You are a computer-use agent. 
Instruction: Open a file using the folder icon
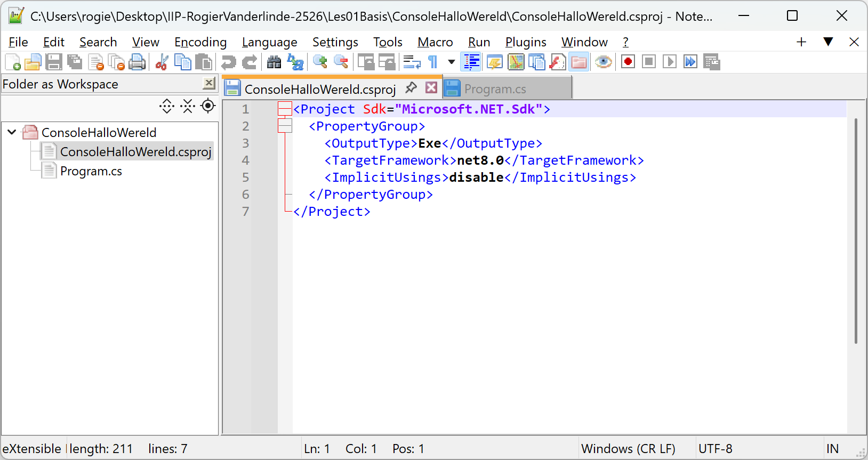(x=33, y=62)
